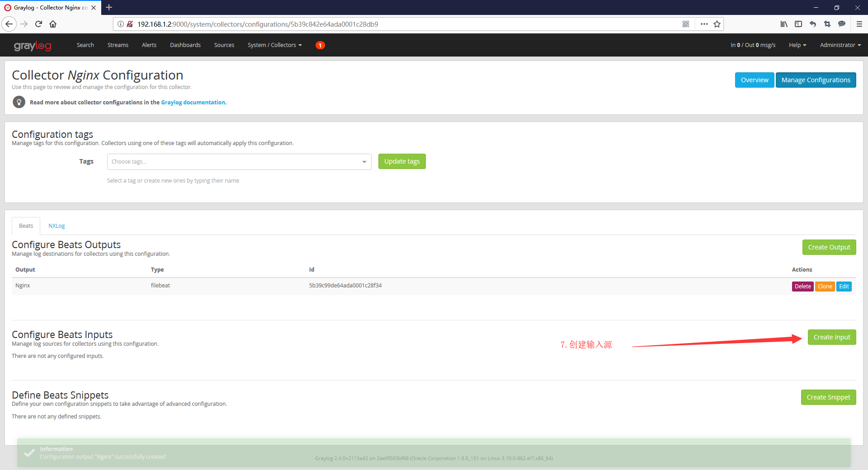Open the site information icon in the address bar

click(121, 24)
